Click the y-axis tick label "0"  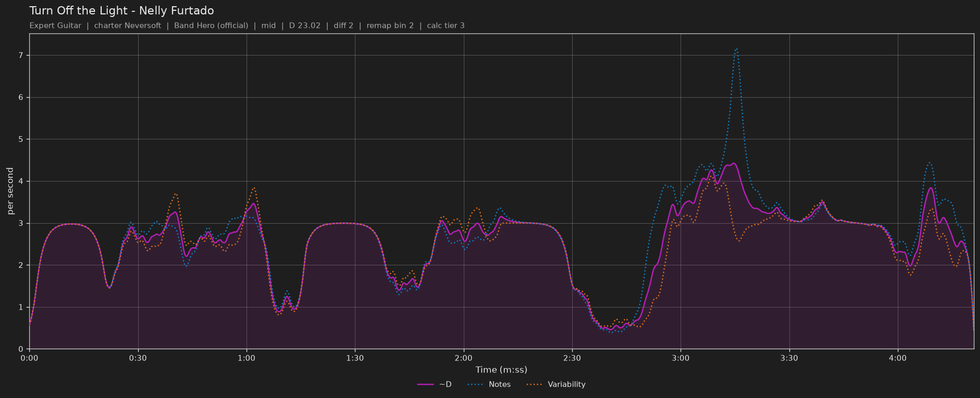tap(22, 350)
